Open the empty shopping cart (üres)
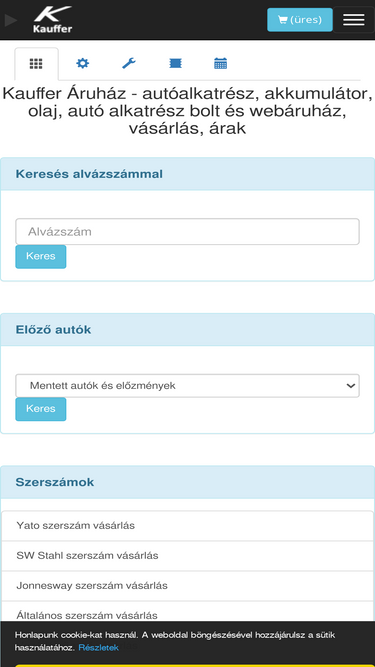The height and width of the screenshot is (667, 375). (300, 20)
